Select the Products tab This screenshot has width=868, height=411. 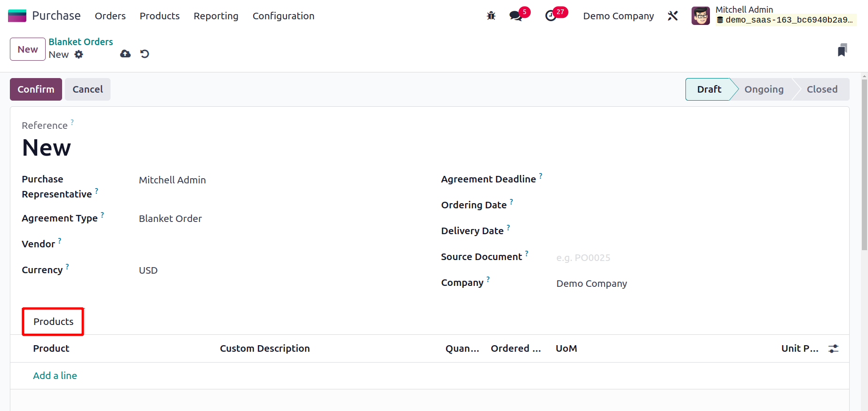[x=53, y=322]
